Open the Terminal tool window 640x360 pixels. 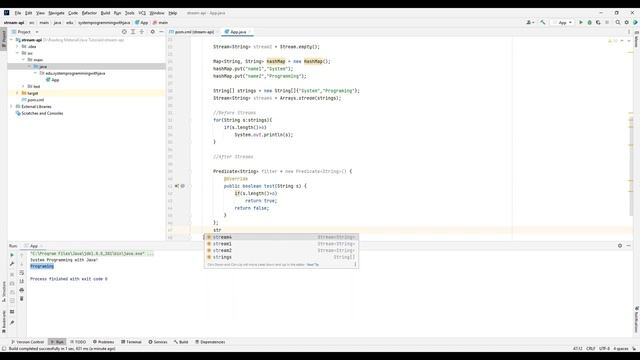(x=131, y=342)
